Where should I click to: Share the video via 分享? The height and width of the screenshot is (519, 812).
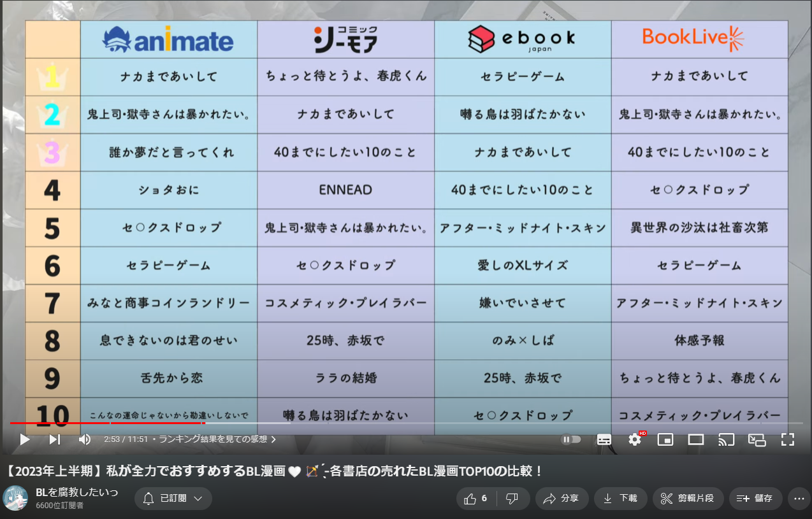(562, 499)
